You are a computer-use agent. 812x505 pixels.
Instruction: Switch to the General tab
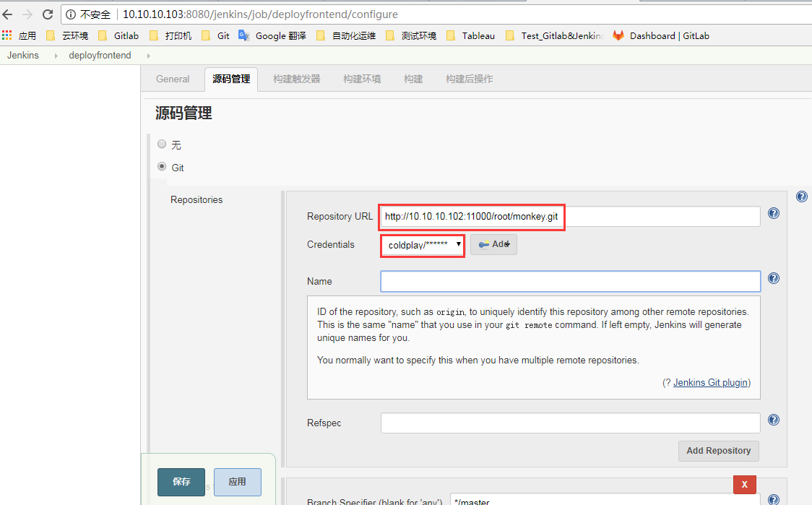[x=173, y=79]
